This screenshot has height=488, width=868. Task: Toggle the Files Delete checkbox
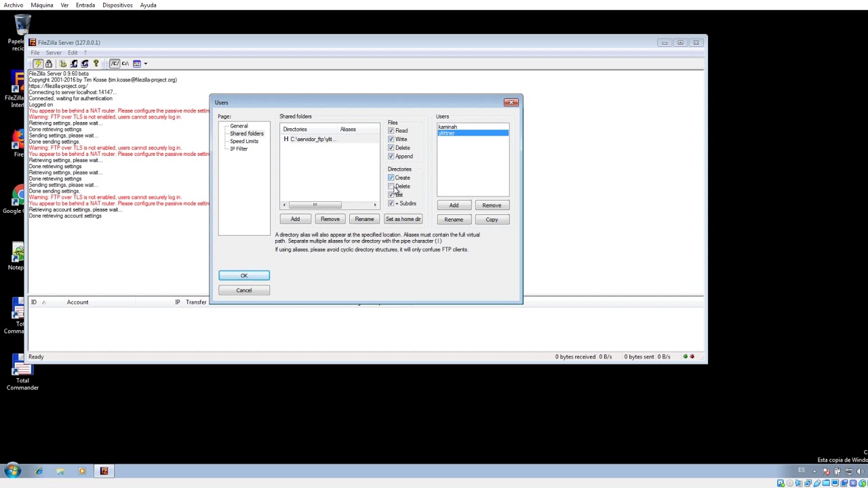pyautogui.click(x=391, y=148)
